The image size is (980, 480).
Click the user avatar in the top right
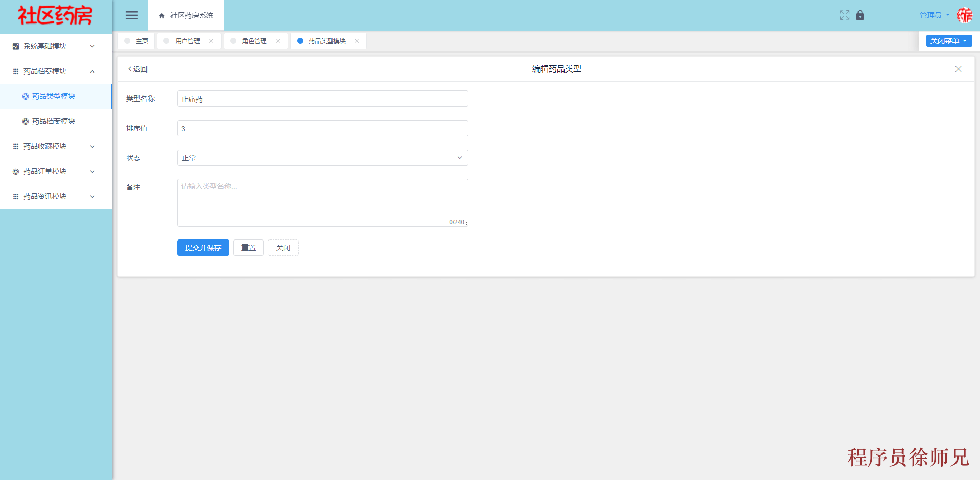[965, 15]
